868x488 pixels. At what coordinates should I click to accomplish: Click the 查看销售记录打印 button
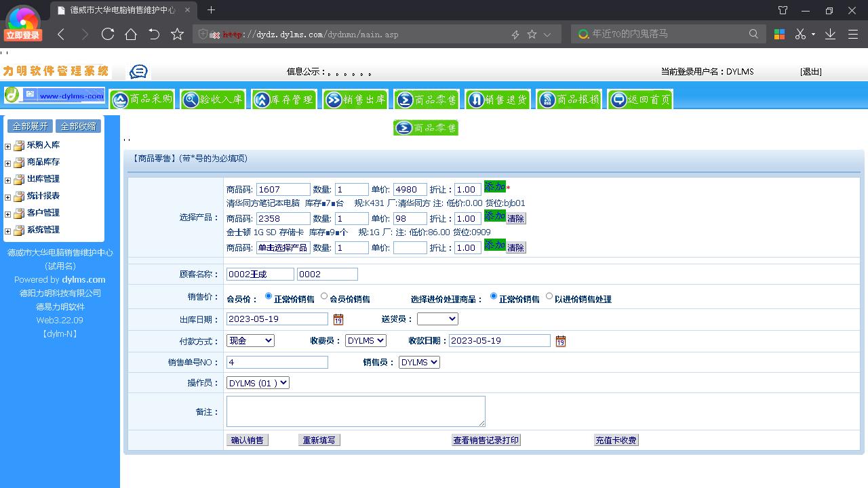(486, 440)
